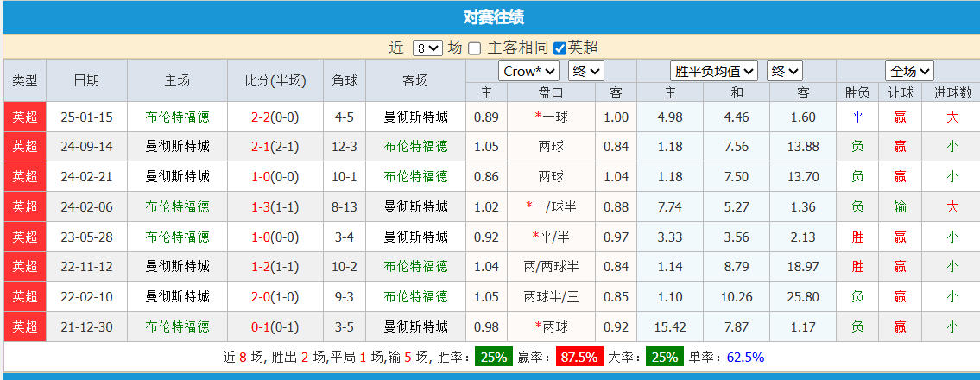Click the red 87.5% win rate badge
Viewport: 980px width, 380px height.
579,357
